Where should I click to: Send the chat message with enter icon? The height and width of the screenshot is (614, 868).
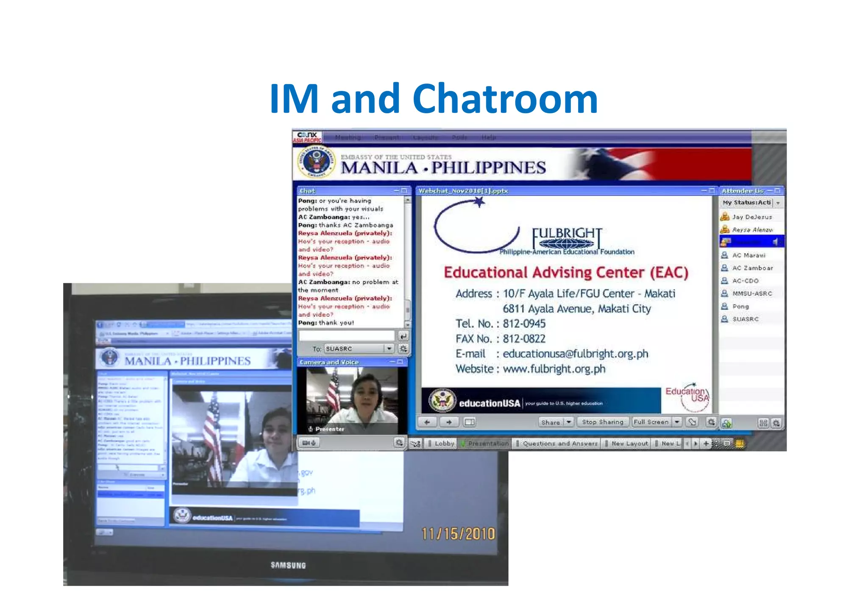click(403, 336)
